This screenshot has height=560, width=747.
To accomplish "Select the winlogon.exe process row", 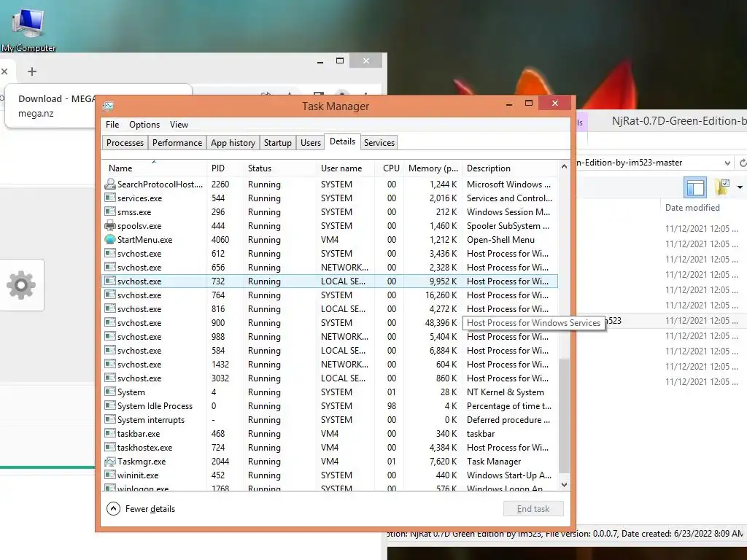I will 330,487.
